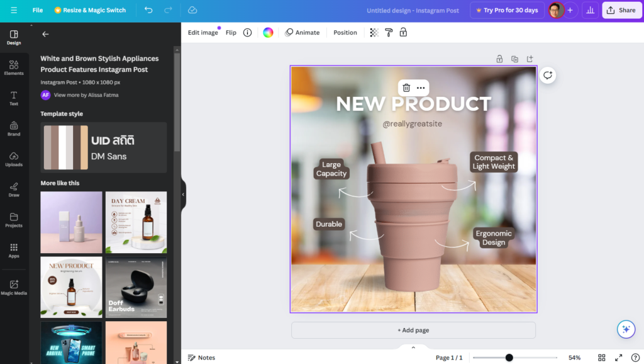Open the Draw side panel

click(x=14, y=190)
